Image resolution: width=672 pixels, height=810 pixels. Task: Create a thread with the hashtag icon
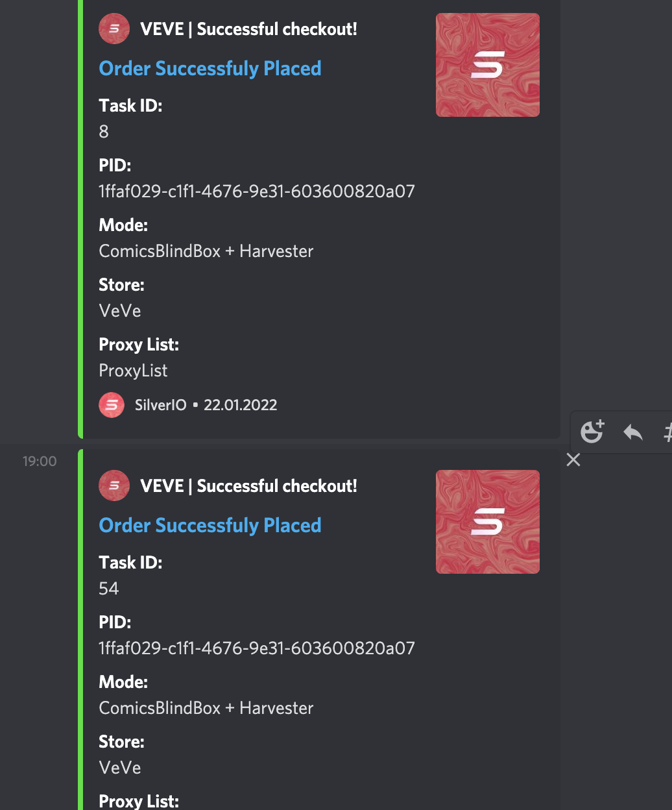coord(667,432)
